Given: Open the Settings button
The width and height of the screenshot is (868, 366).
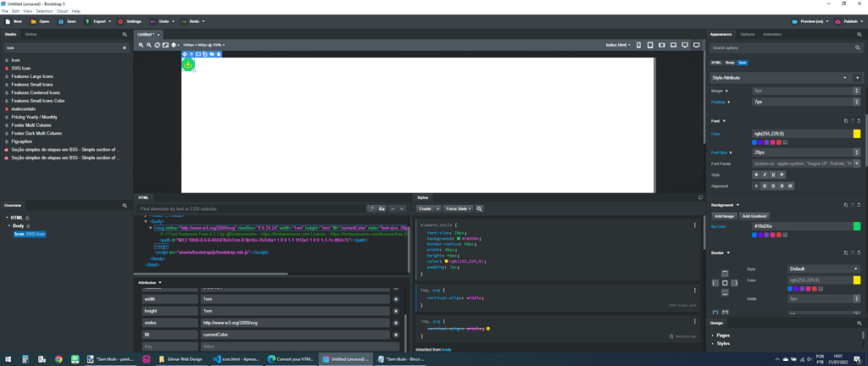Looking at the screenshot, I should click(130, 21).
